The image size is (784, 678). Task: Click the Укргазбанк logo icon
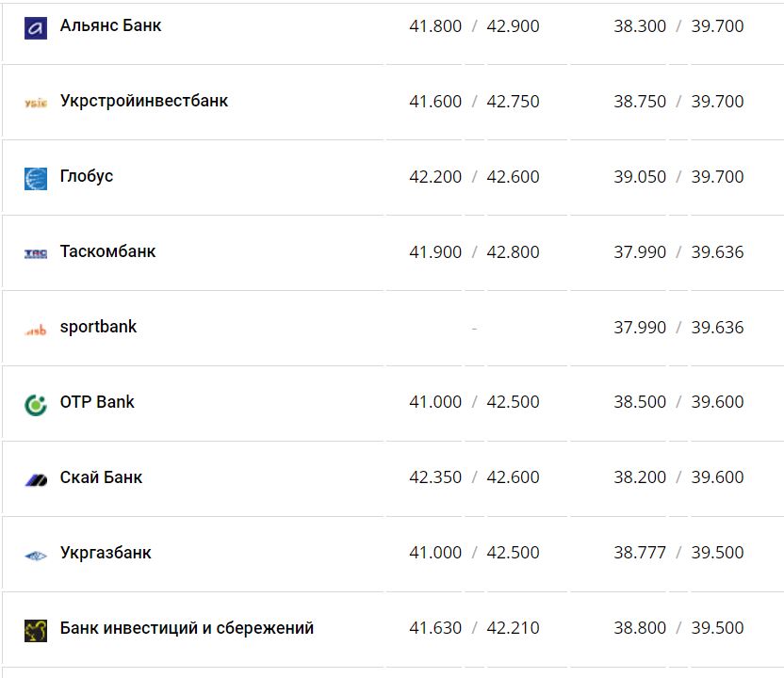click(x=36, y=555)
